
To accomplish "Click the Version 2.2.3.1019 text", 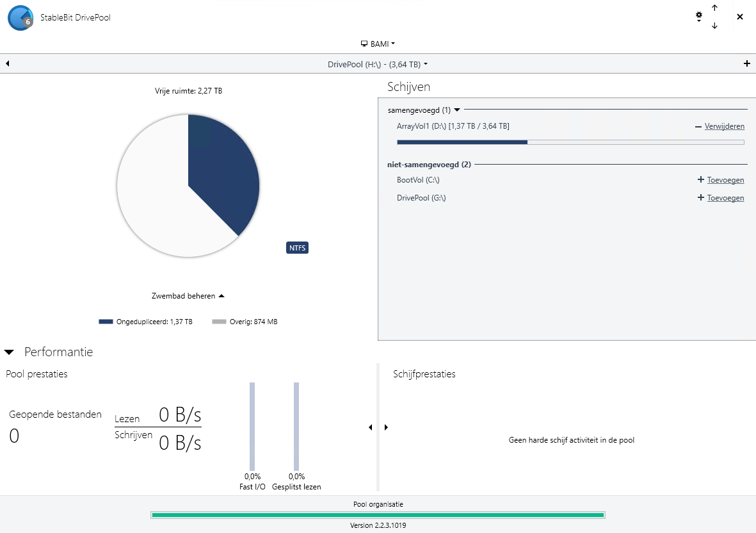I will (x=378, y=525).
